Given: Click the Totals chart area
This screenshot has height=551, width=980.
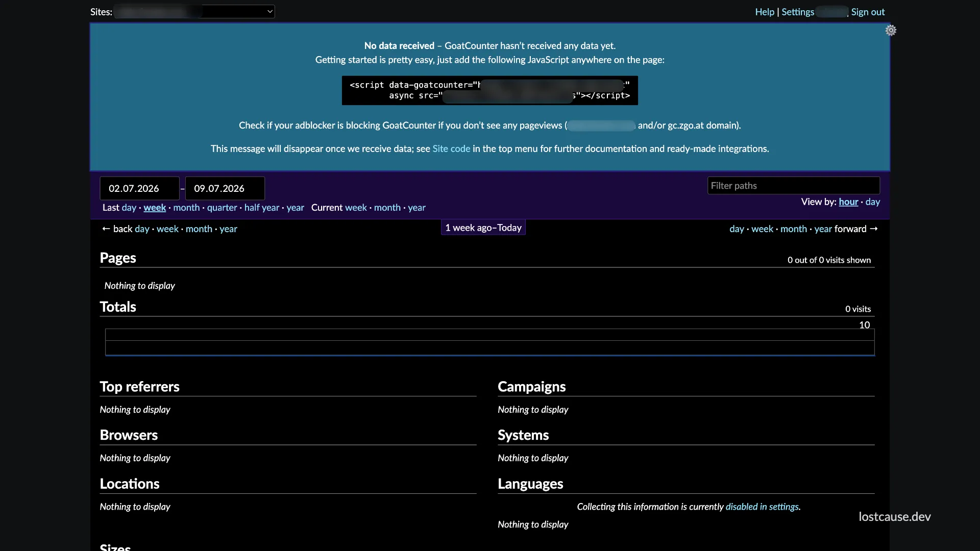Looking at the screenshot, I should (490, 342).
